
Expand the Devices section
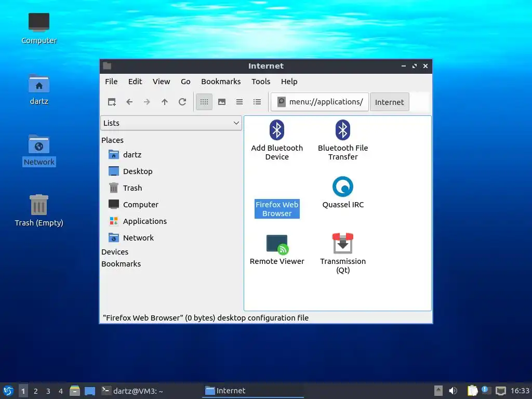point(115,252)
